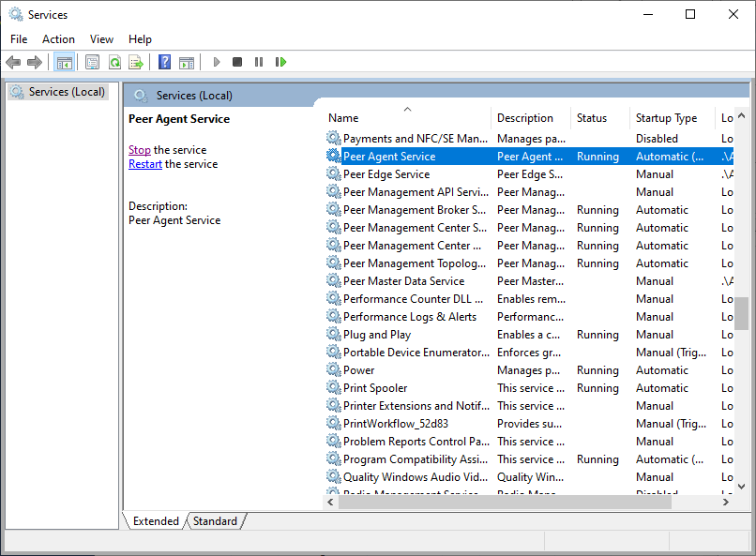Click the vertical scrollbar thumb in services list
Image resolution: width=756 pixels, height=556 pixels.
click(x=741, y=313)
